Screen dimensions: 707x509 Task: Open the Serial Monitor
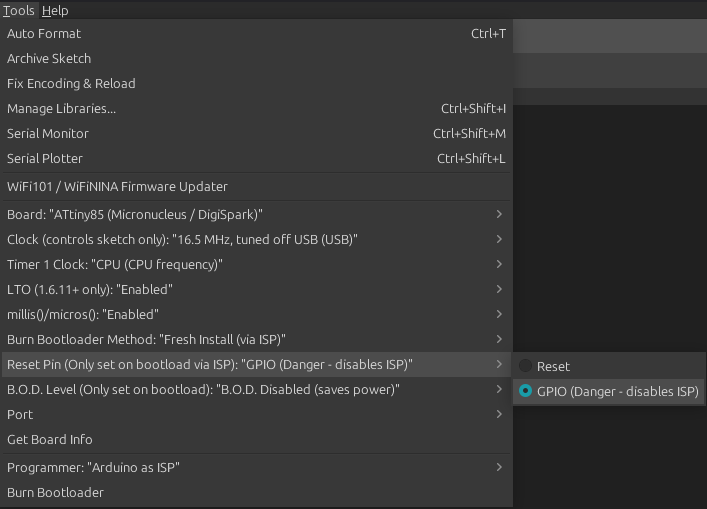pos(48,133)
